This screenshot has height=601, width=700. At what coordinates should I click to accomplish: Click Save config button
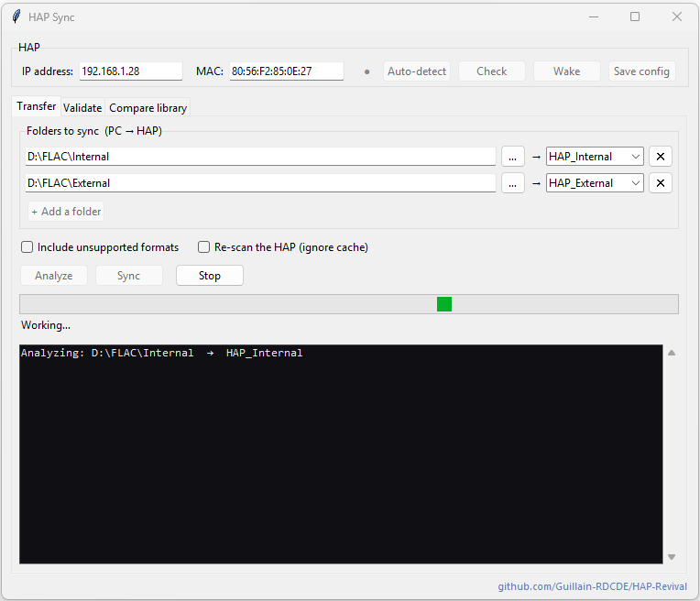[641, 71]
